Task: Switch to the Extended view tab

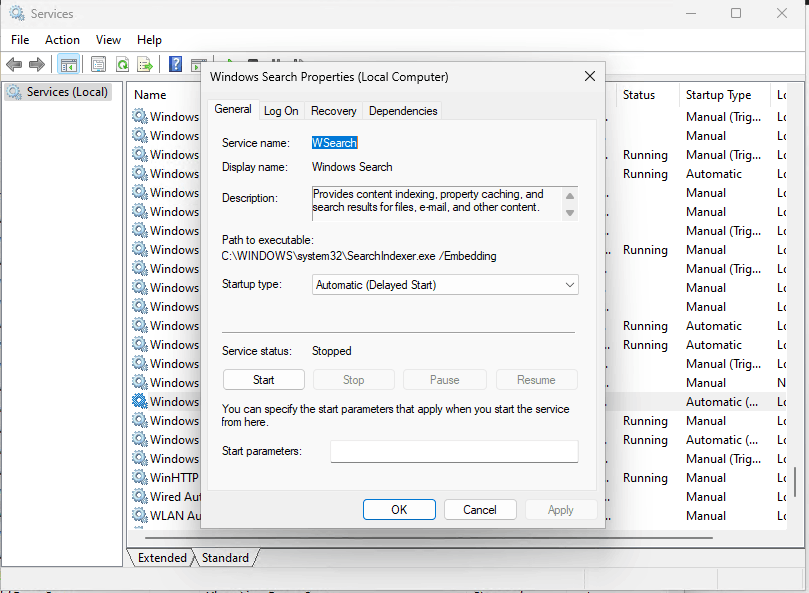Action: (x=162, y=558)
